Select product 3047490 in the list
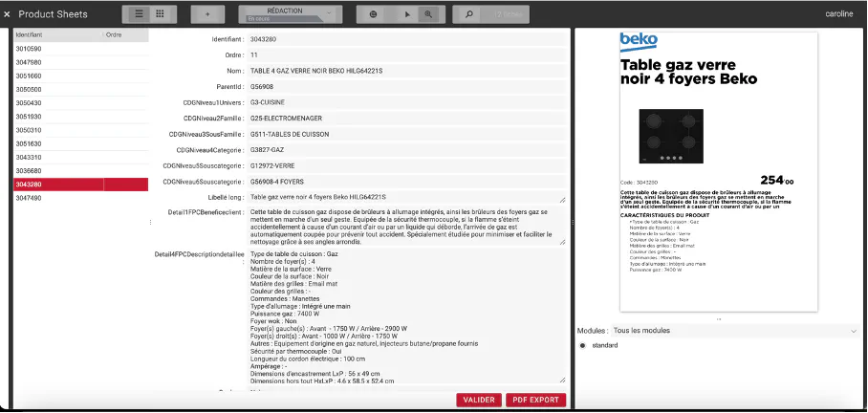The width and height of the screenshot is (868, 413). pos(29,198)
